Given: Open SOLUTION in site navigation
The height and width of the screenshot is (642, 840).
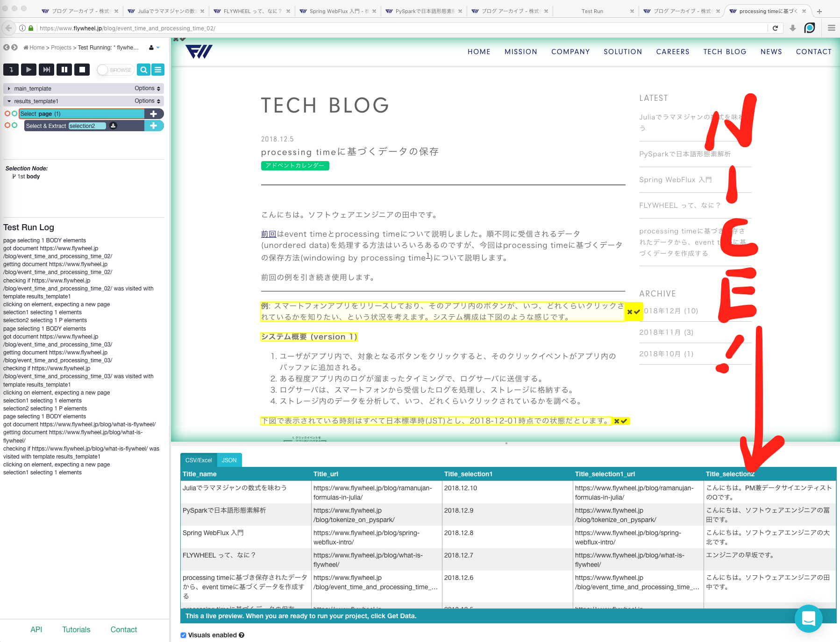Looking at the screenshot, I should [623, 52].
